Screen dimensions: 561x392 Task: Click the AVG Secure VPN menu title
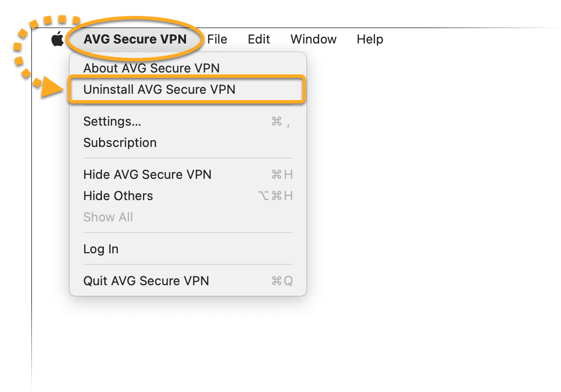tap(135, 40)
